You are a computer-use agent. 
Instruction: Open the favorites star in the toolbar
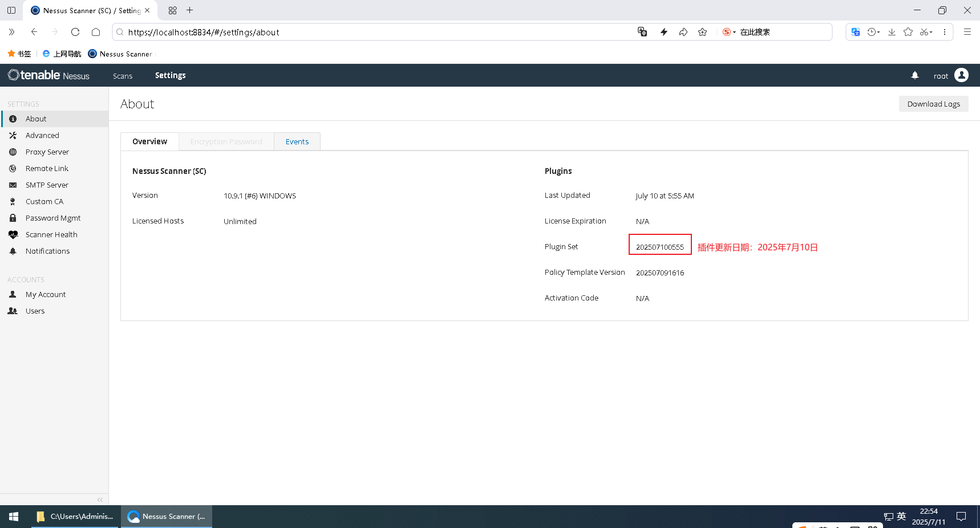click(x=908, y=32)
